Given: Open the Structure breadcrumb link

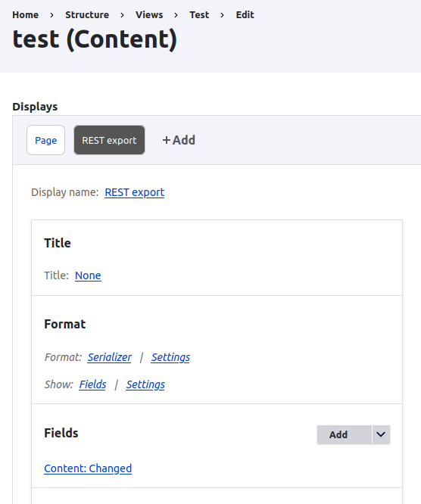Looking at the screenshot, I should [87, 15].
